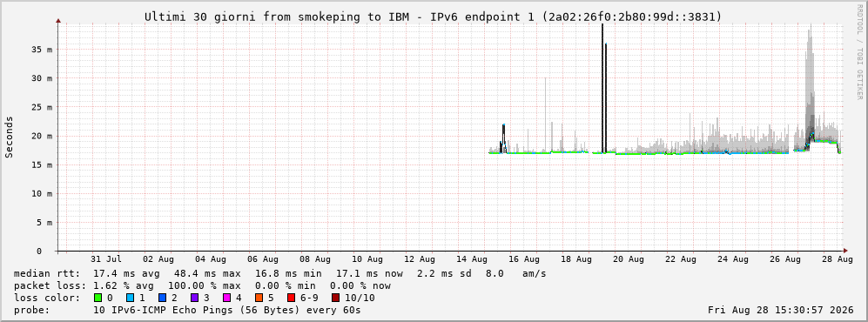The height and width of the screenshot is (322, 868).
Task: Click the packet loss statistics line
Action: tap(202, 285)
